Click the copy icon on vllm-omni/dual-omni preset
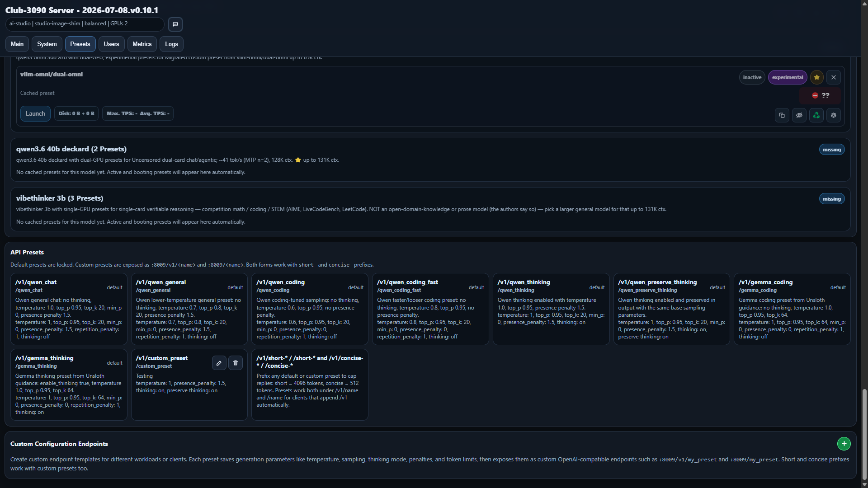The width and height of the screenshot is (868, 488). (x=782, y=115)
